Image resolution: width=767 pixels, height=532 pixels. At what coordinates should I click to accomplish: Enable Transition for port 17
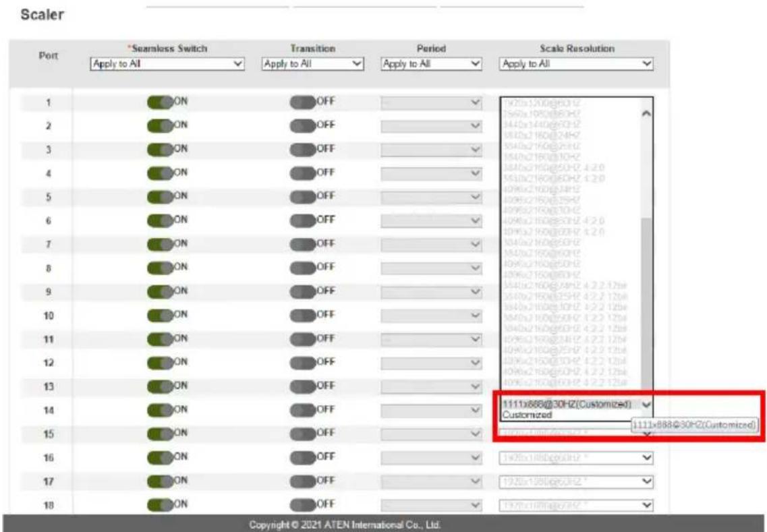(303, 481)
